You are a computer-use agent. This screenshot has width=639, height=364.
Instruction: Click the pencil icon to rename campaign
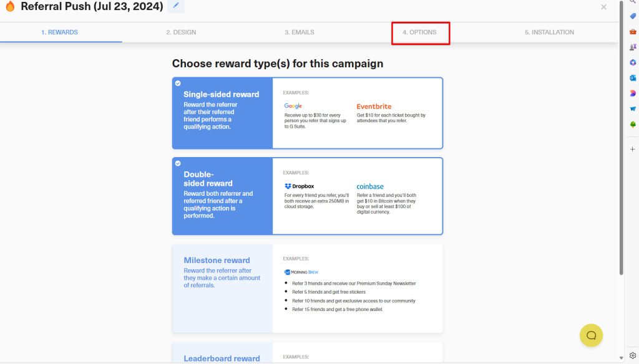click(x=176, y=6)
